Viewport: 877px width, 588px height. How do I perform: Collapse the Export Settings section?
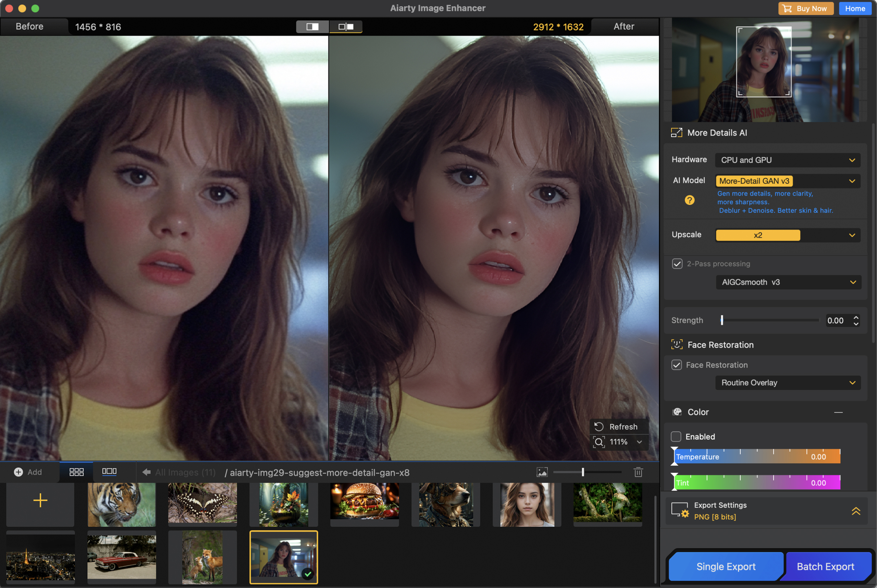coord(856,511)
